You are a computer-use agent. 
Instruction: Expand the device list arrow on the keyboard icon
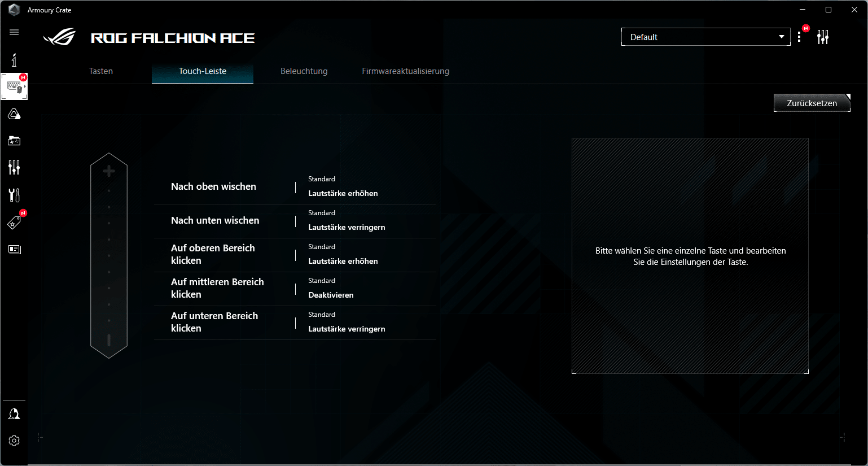24,87
